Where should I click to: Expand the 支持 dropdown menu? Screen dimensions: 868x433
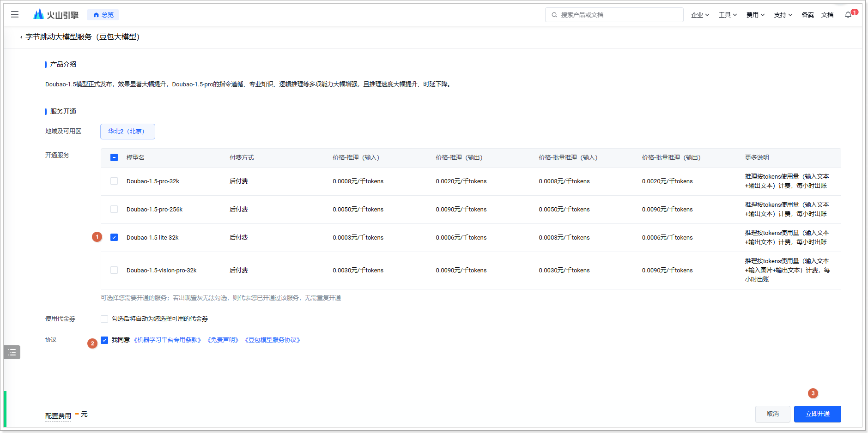[x=783, y=15]
